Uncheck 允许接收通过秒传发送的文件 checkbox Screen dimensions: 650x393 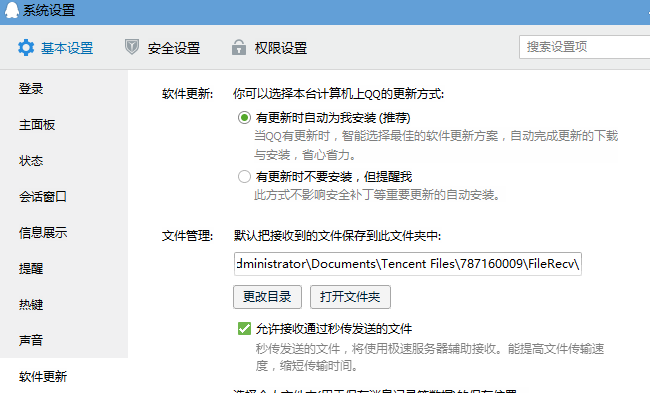click(244, 328)
